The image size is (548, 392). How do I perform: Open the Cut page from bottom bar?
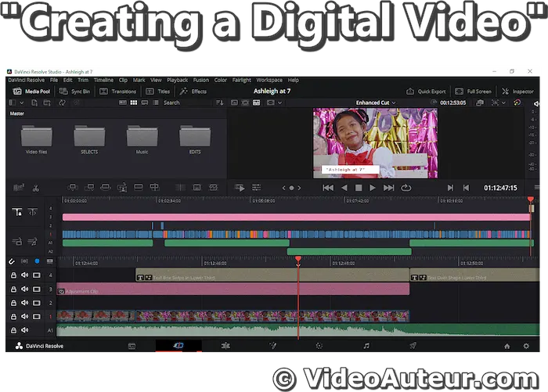pyautogui.click(x=178, y=346)
